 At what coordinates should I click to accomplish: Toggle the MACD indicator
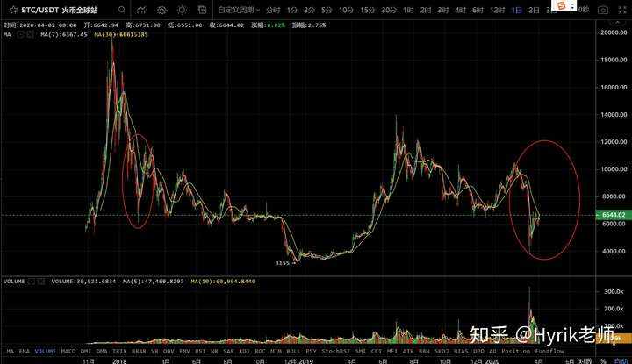point(68,351)
